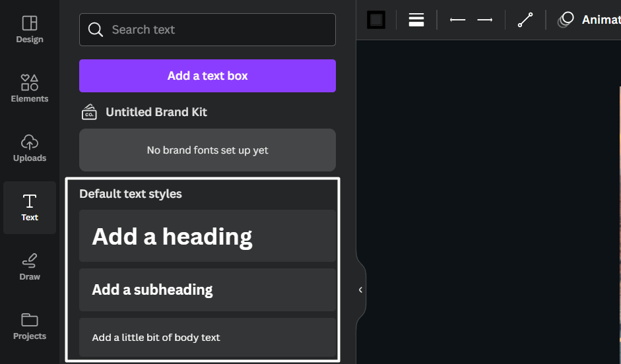
Task: Click No brand fonts set up yet
Action: tap(207, 150)
